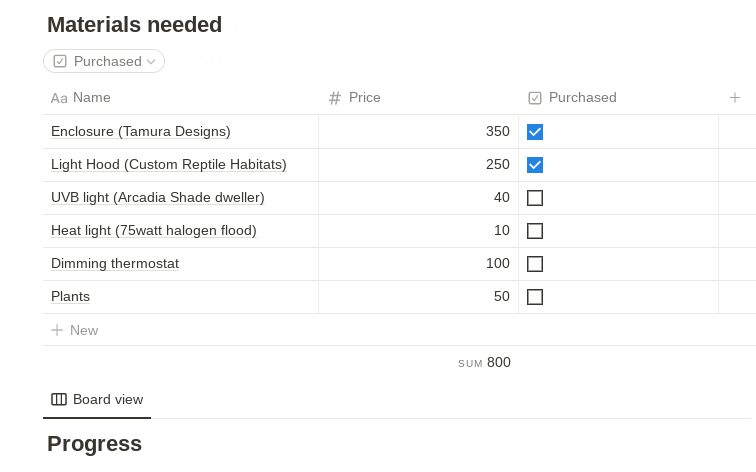Uncheck Purchased for Light Hood row
The height and width of the screenshot is (472, 756).
pyautogui.click(x=535, y=165)
